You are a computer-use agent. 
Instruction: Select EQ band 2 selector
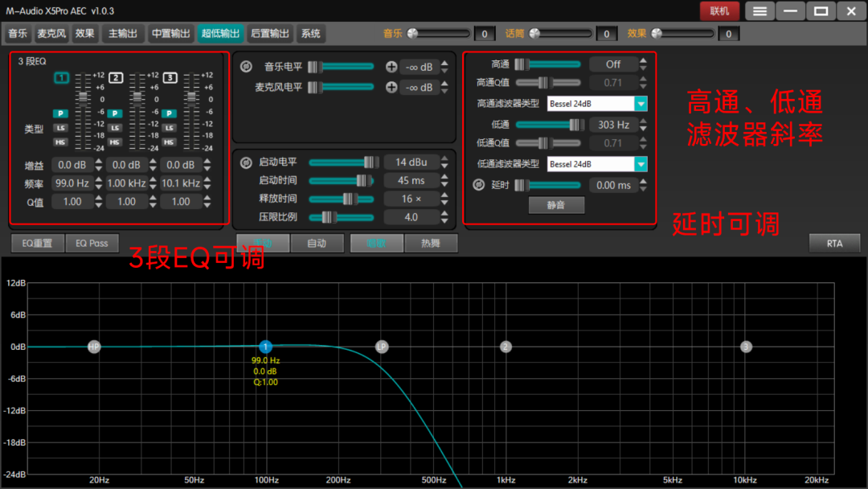[x=116, y=77]
